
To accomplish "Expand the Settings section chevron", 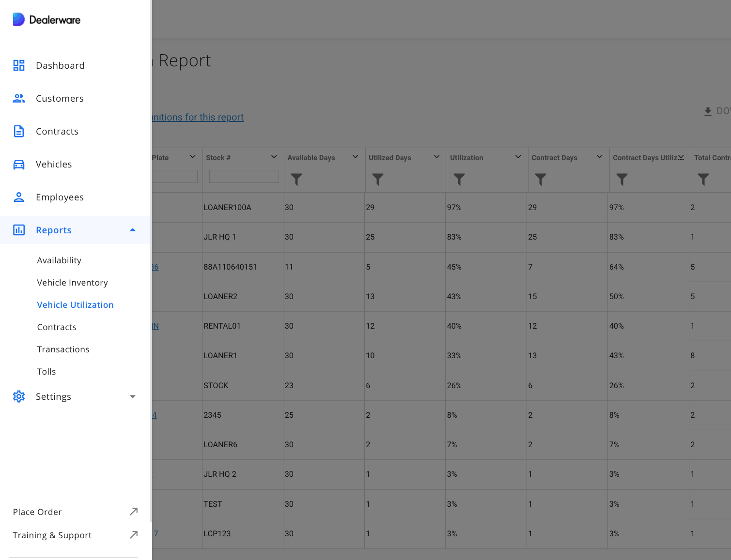I will [133, 396].
